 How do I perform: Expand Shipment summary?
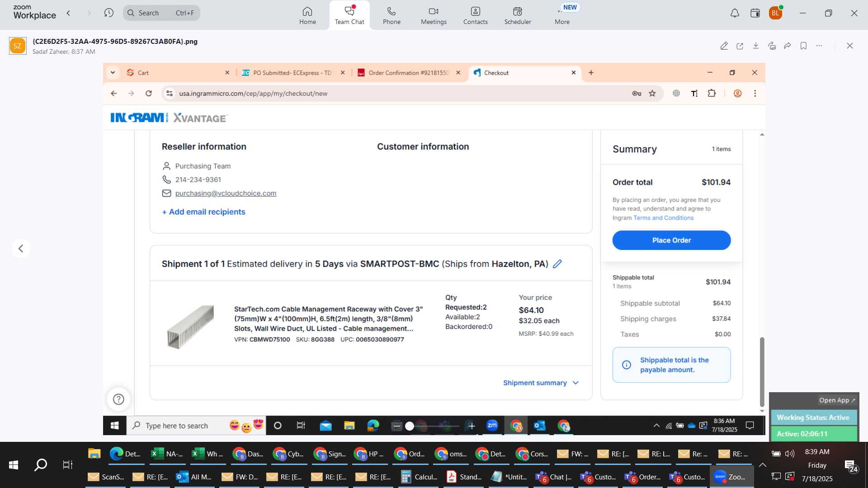(541, 383)
